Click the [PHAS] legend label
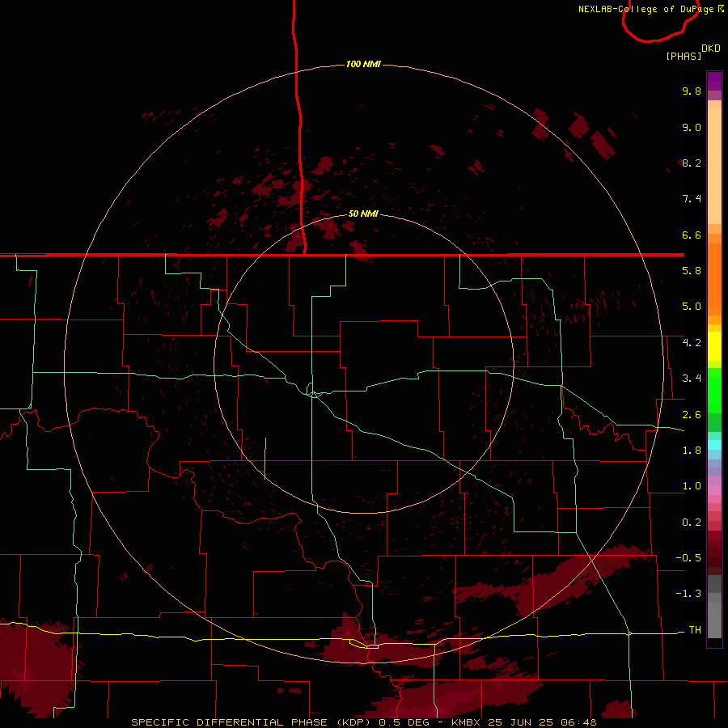This screenshot has width=728, height=728. (x=684, y=56)
